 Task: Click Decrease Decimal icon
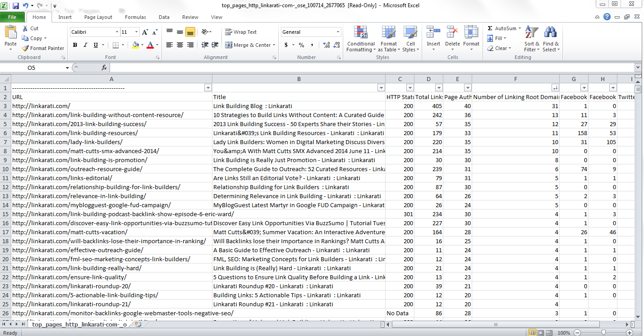337,45
